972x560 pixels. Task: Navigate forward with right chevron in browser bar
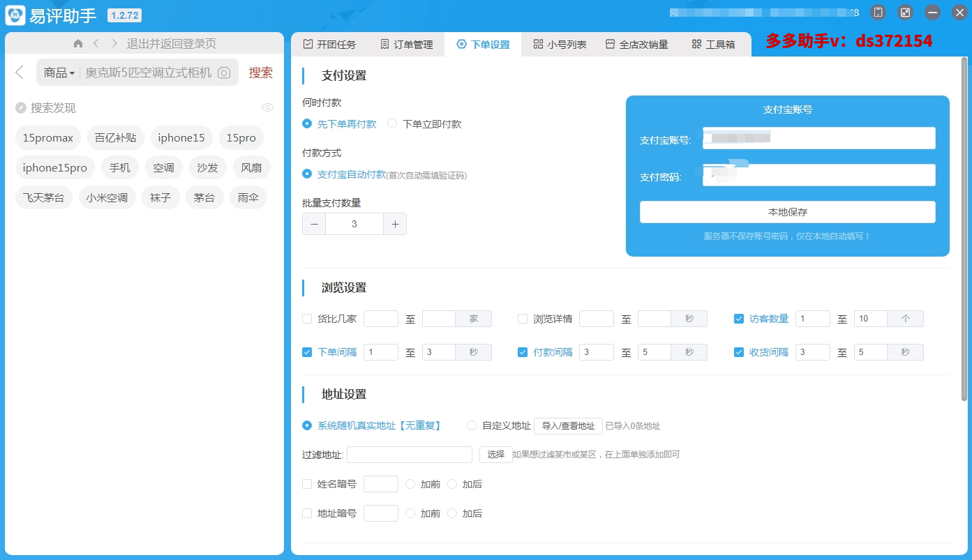114,43
